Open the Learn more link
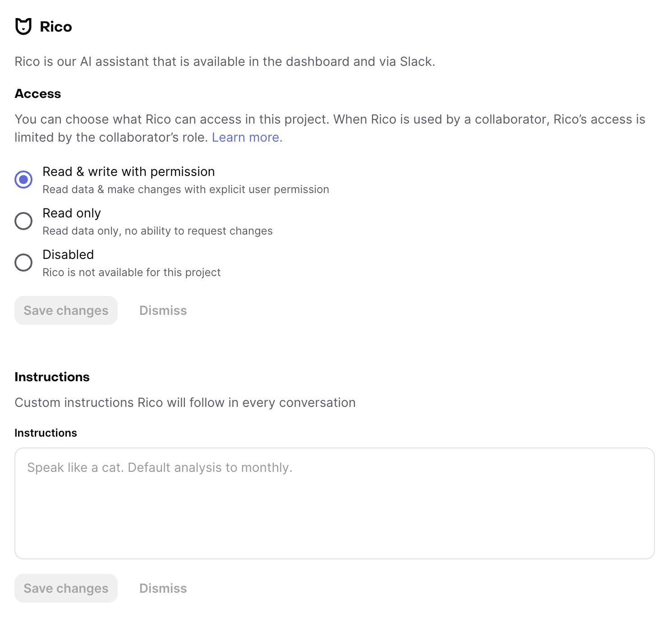 click(247, 137)
